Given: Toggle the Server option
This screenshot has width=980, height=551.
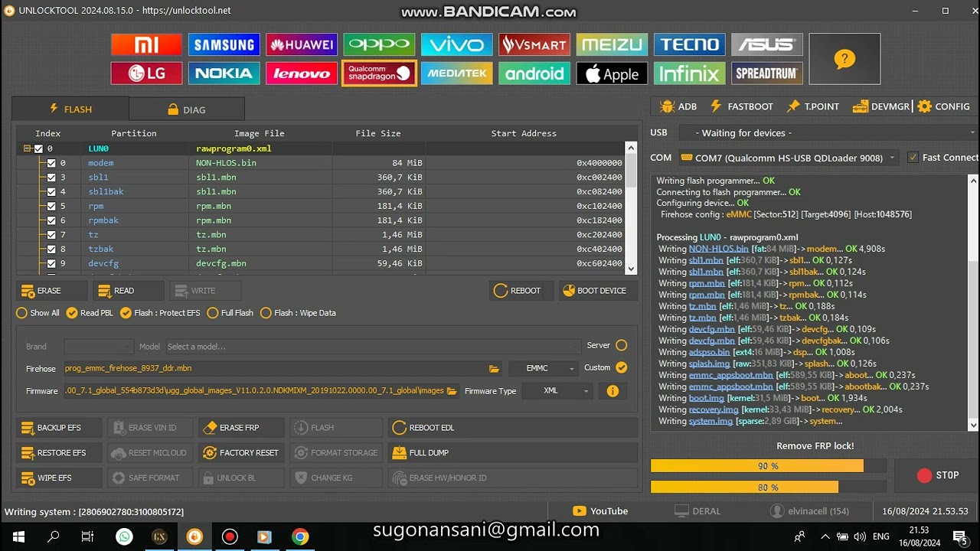Looking at the screenshot, I should pos(622,345).
